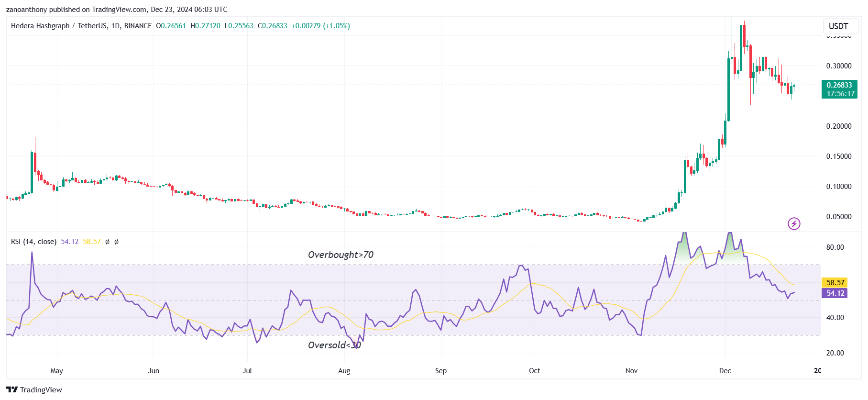Click the open value O0.26561 in header
This screenshot has height=400, width=868.
[171, 26]
